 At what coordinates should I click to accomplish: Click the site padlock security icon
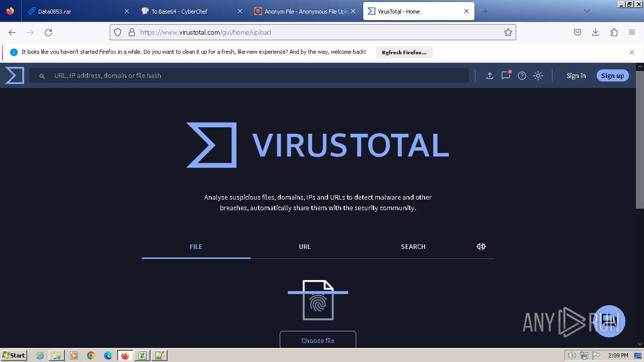132,32
